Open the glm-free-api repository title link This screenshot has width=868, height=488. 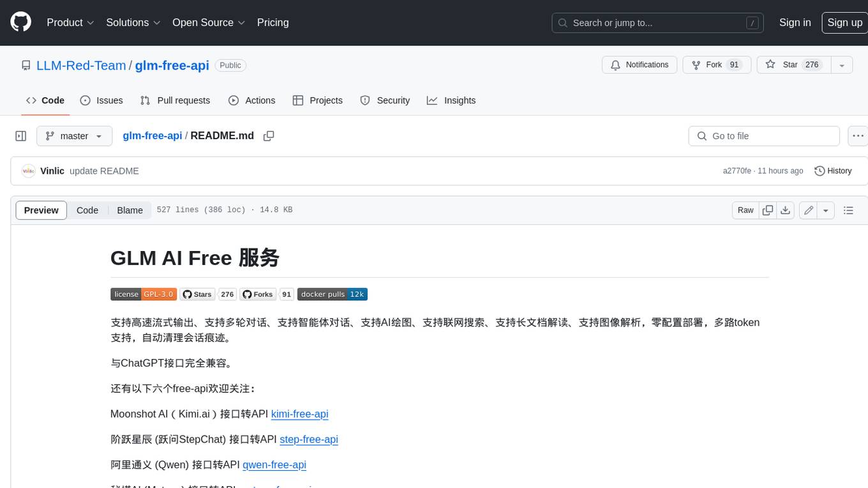click(x=172, y=65)
